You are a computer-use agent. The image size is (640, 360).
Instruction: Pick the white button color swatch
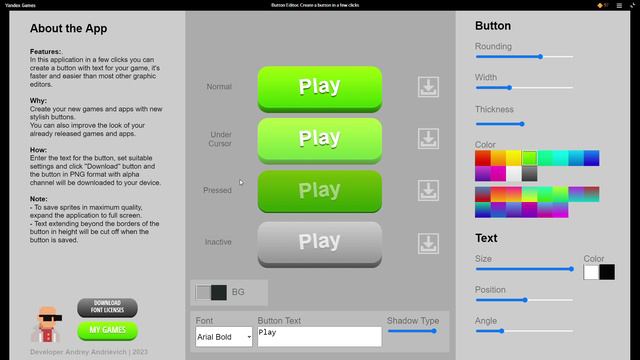click(514, 173)
